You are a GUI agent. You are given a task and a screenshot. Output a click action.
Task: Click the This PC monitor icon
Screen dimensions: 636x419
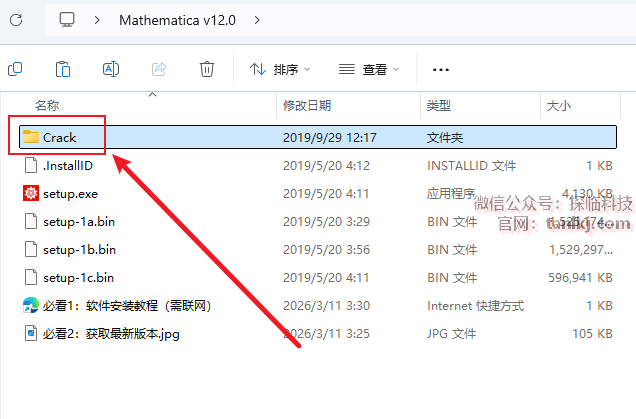(67, 19)
